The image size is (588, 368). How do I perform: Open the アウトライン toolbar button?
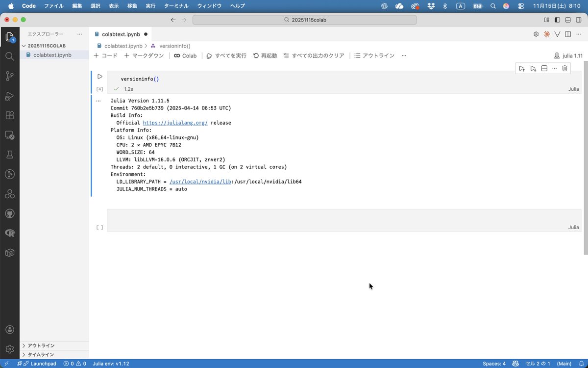tap(374, 55)
